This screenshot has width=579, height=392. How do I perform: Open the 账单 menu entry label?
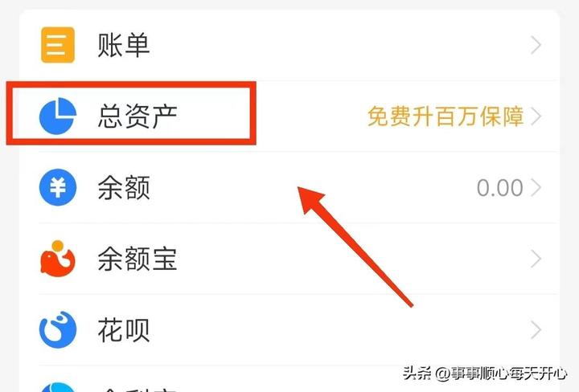pos(124,45)
